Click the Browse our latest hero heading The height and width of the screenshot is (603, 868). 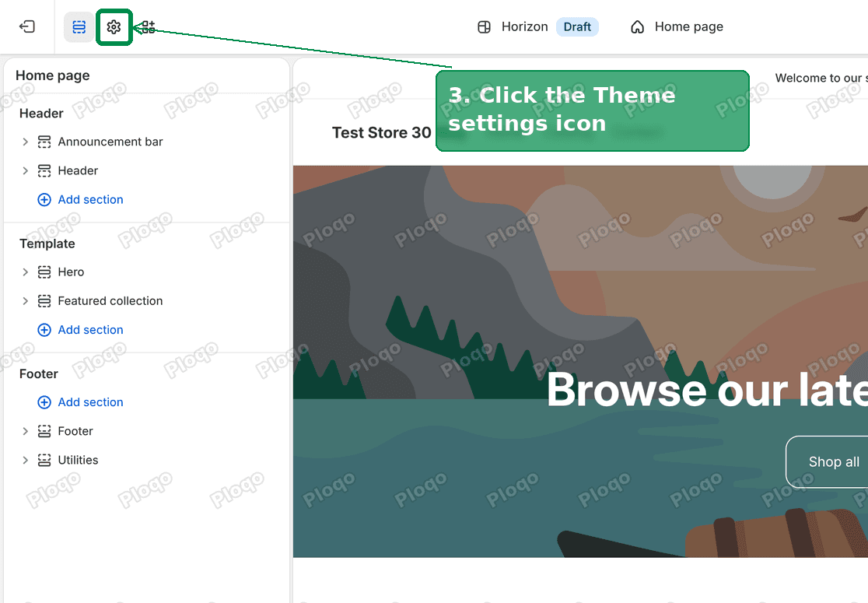(708, 390)
